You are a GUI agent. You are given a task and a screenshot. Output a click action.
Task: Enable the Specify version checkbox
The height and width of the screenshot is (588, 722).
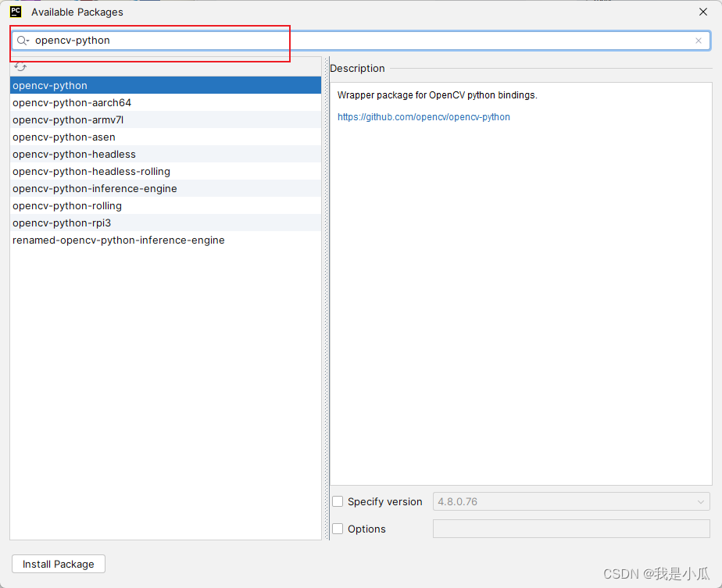click(x=337, y=501)
